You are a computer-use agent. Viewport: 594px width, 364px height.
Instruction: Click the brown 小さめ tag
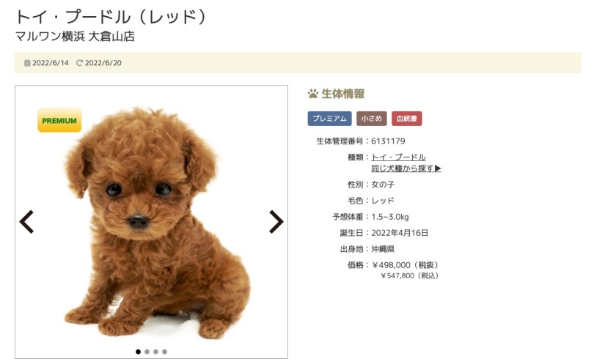[x=372, y=119]
